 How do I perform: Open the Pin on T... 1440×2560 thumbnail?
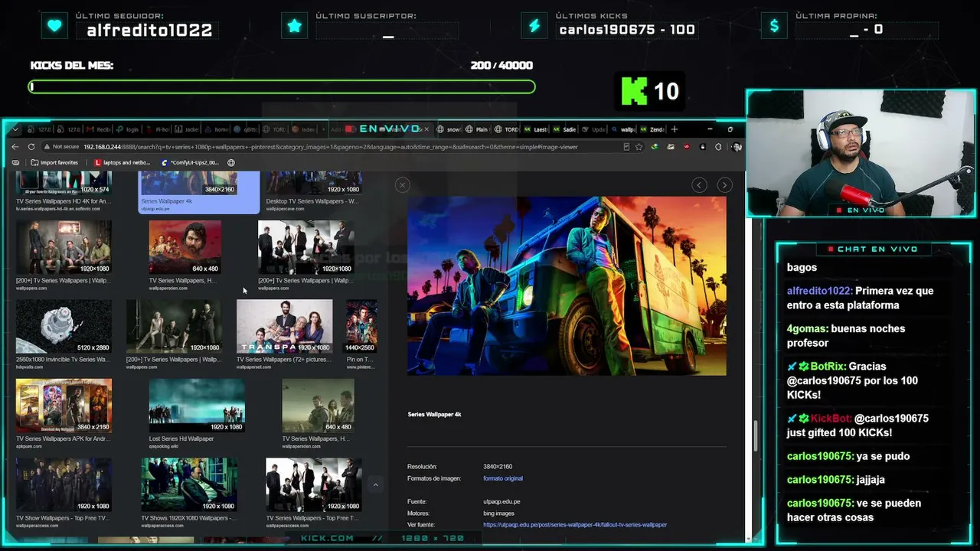361,326
